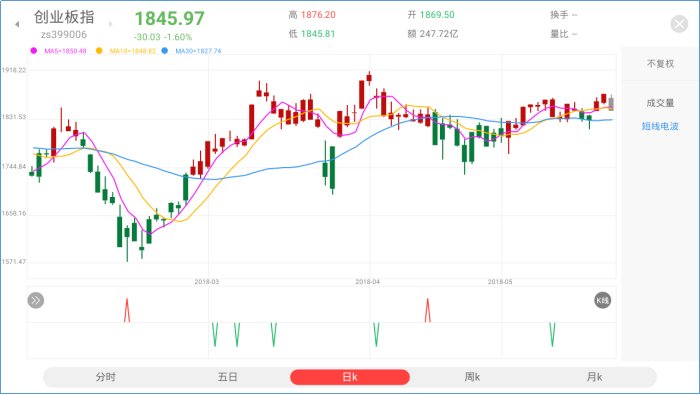Select the 日k tab
The image size is (700, 395).
pyautogui.click(x=350, y=377)
